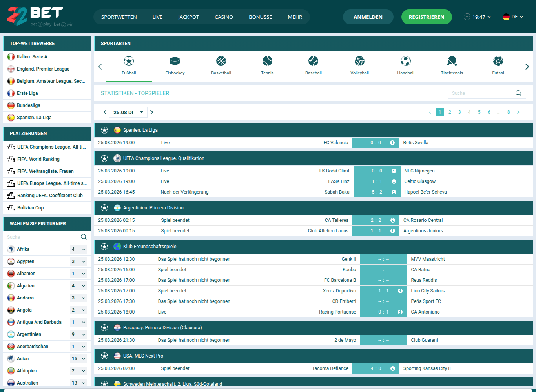Open the LIVE menu item
The image size is (536, 392).
[157, 17]
